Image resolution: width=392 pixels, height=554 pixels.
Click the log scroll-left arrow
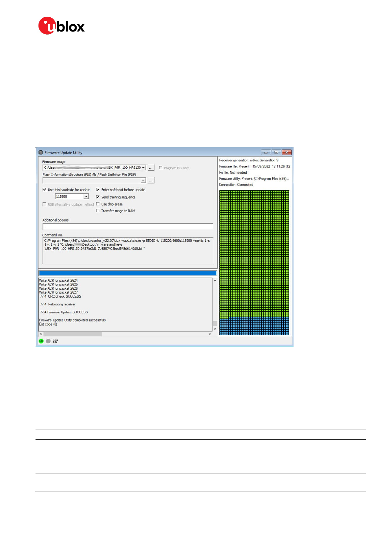tap(41, 334)
